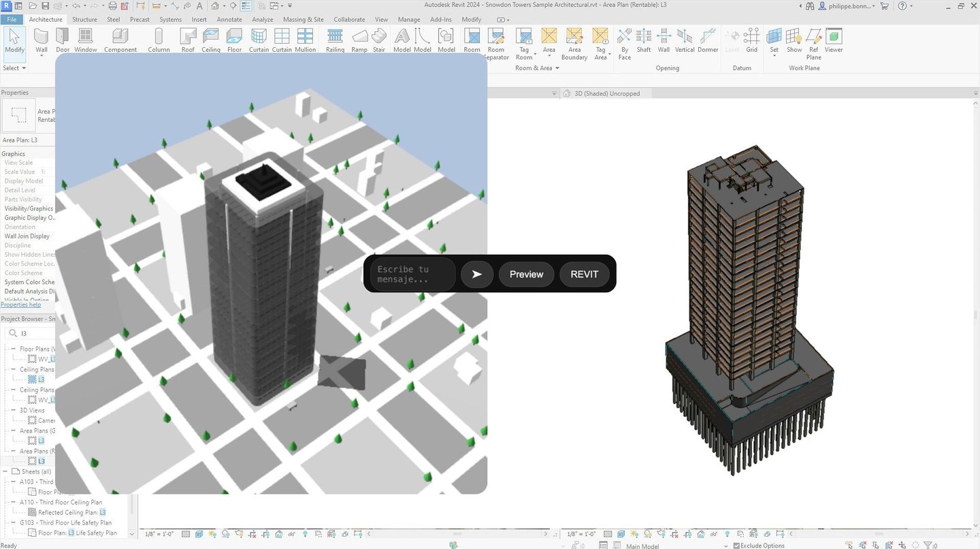Select the Vertical opening tool
980x549 pixels.
click(685, 40)
